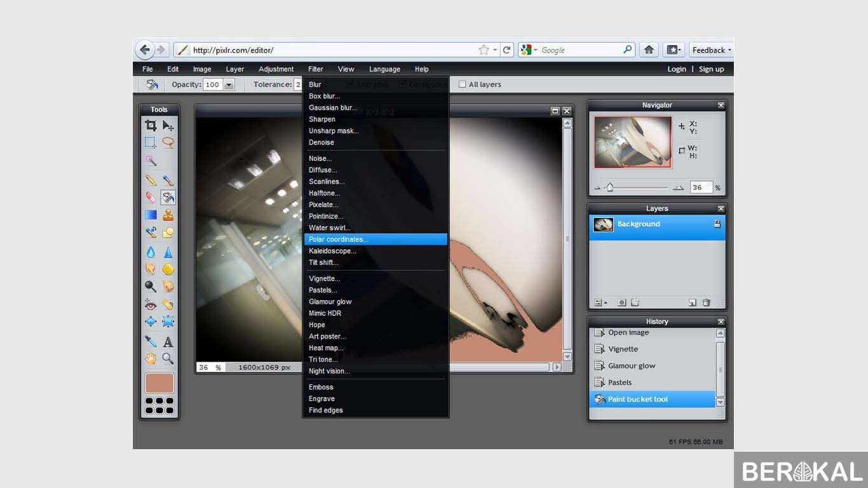Click the browser home button
This screenshot has height=488, width=868.
point(649,50)
